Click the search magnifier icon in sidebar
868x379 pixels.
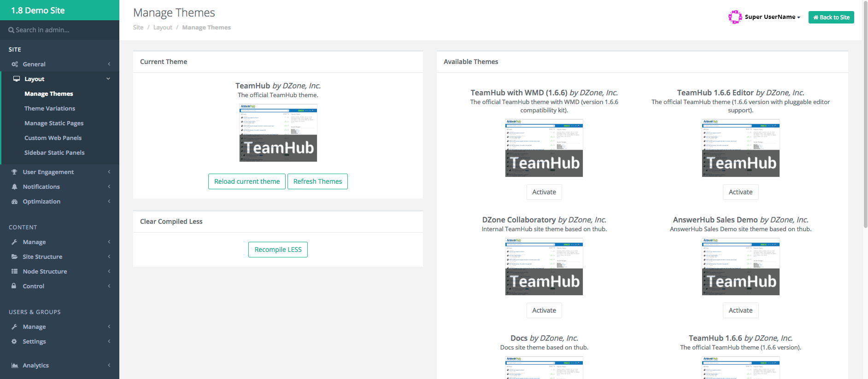click(x=11, y=30)
